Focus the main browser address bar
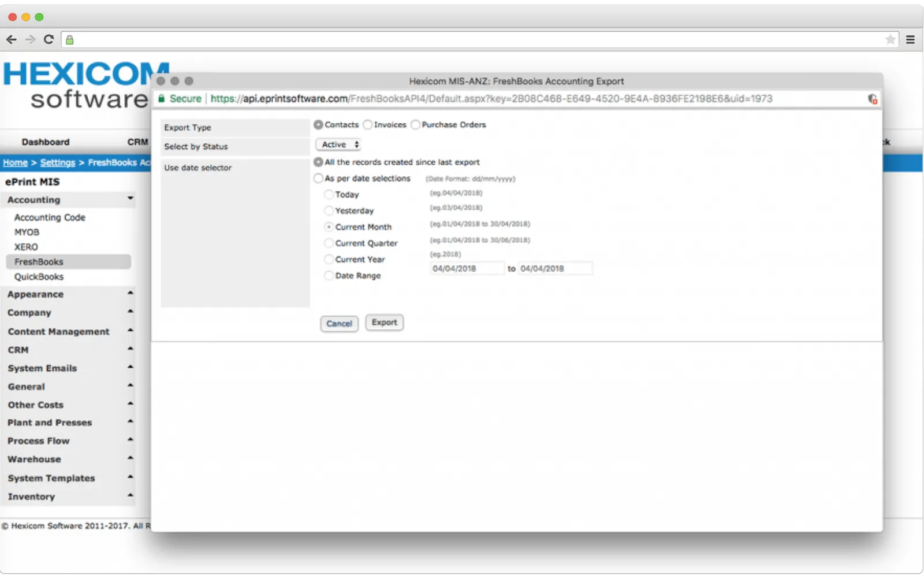Screen dimensions: 924x578 [x=479, y=40]
